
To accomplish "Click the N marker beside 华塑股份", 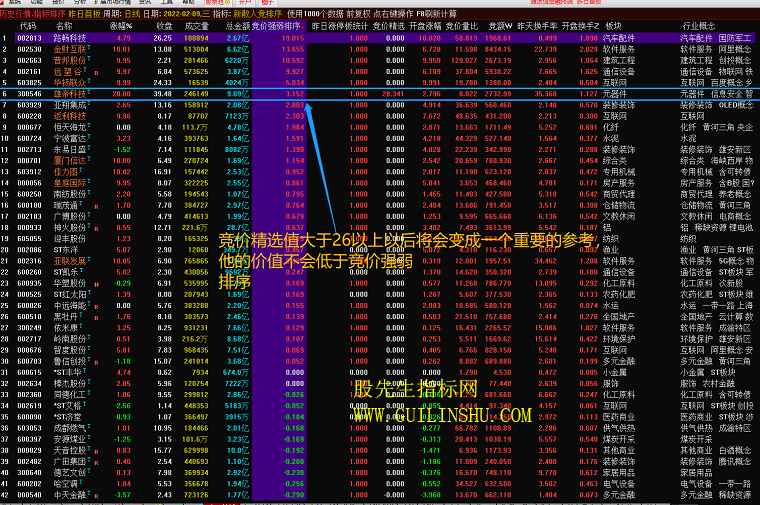I will point(96,285).
